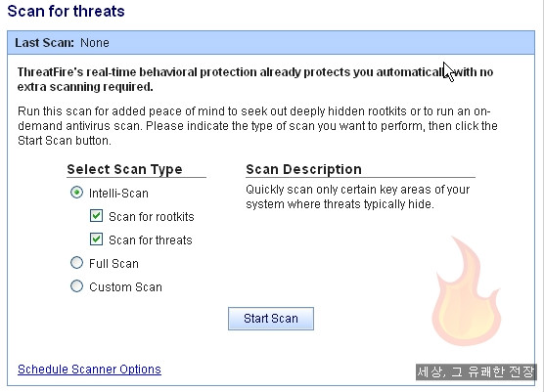
Task: Click the Run this scan instructions paragraph
Action: 257,126
